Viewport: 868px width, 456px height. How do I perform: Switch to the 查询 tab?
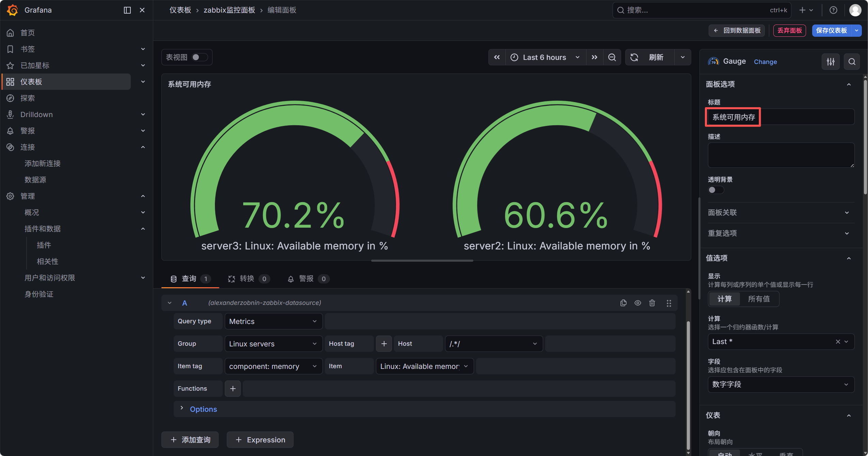(x=190, y=279)
